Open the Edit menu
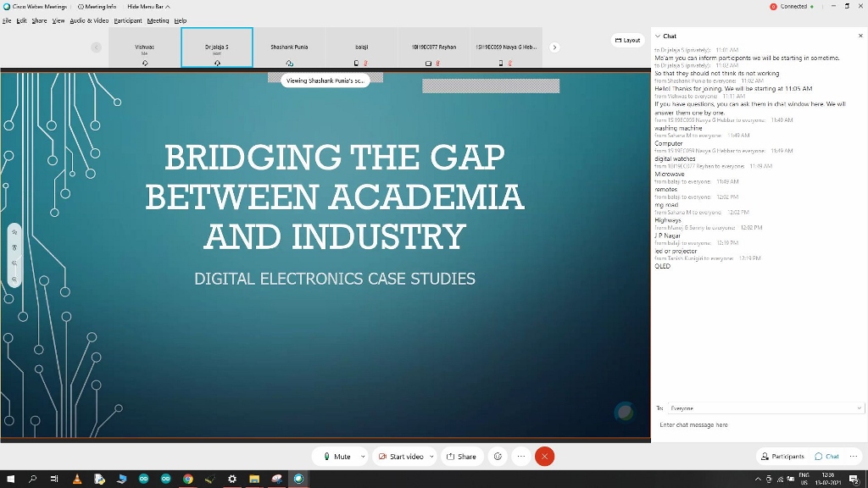The height and width of the screenshot is (488, 868). [x=21, y=20]
